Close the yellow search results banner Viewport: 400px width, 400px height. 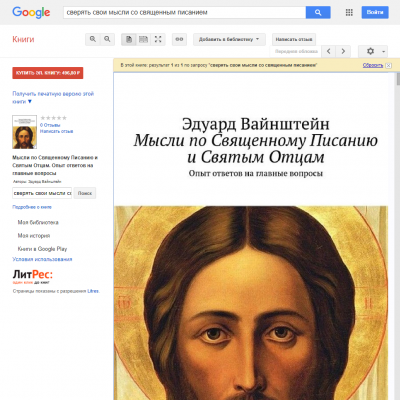tap(388, 66)
